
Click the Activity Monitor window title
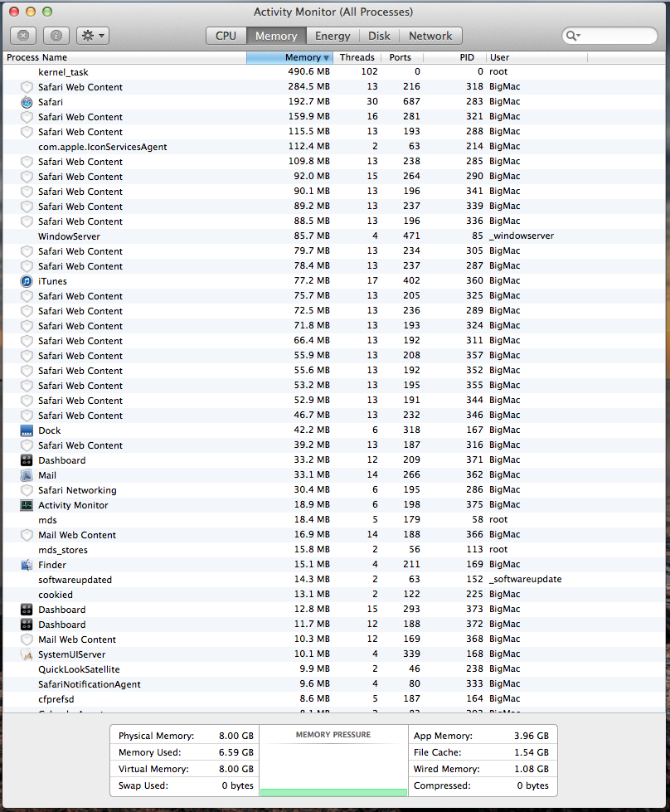click(333, 12)
